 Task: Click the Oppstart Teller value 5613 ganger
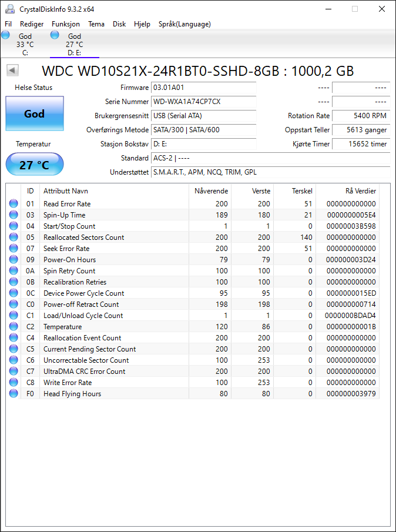pos(361,130)
